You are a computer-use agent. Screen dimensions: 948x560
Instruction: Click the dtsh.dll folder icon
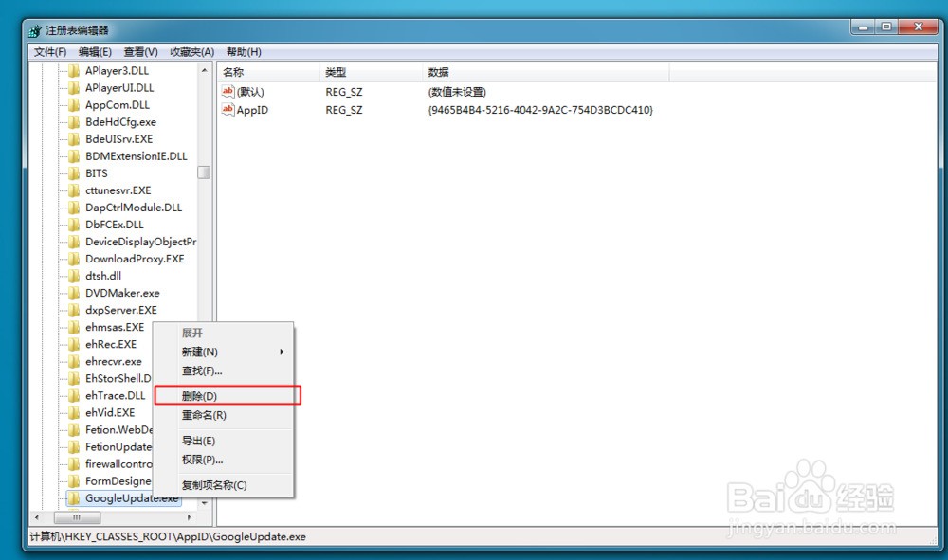74,276
